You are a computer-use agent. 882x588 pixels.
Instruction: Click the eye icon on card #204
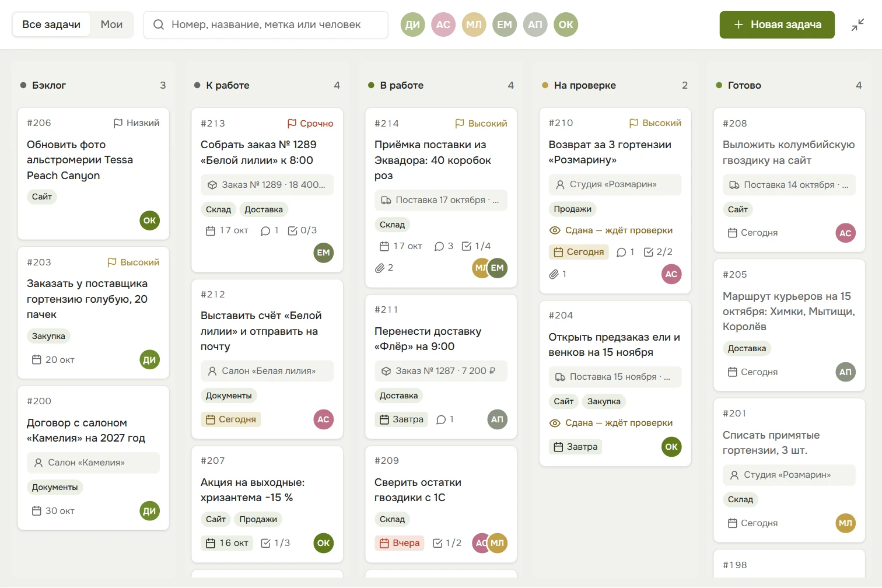[555, 423]
